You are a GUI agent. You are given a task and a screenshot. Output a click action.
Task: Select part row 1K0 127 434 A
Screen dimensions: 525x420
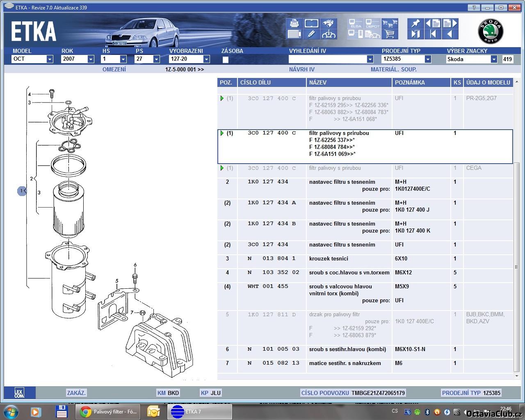coord(272,203)
